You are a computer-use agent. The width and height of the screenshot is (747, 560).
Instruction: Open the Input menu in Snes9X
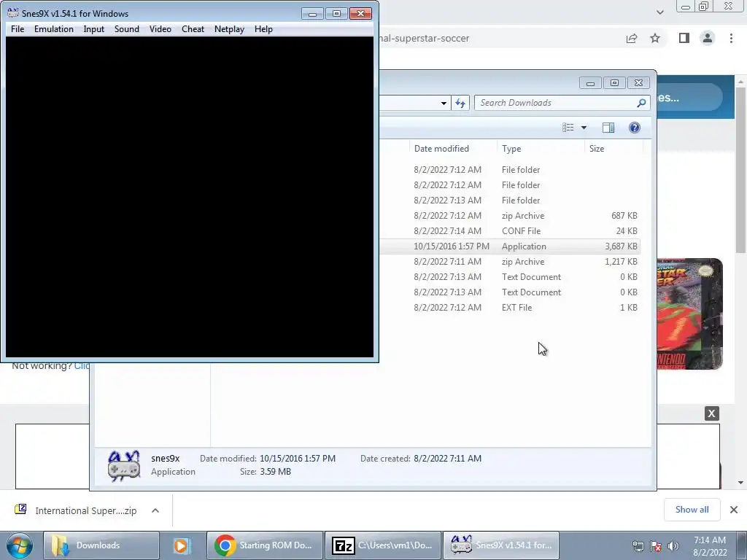(94, 29)
